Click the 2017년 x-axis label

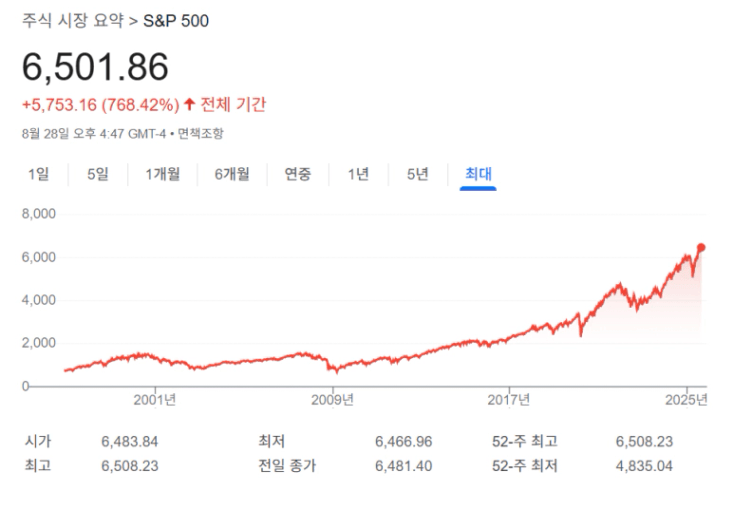pyautogui.click(x=509, y=399)
